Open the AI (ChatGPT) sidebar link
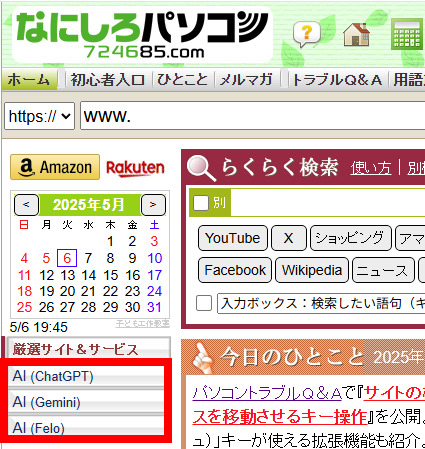Screen dimensions: 425x449 coord(86,376)
